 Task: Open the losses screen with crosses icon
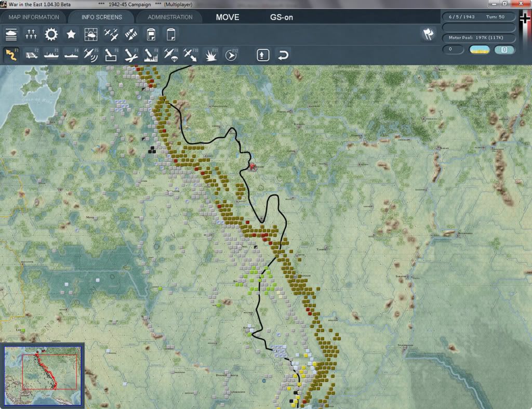coord(31,34)
